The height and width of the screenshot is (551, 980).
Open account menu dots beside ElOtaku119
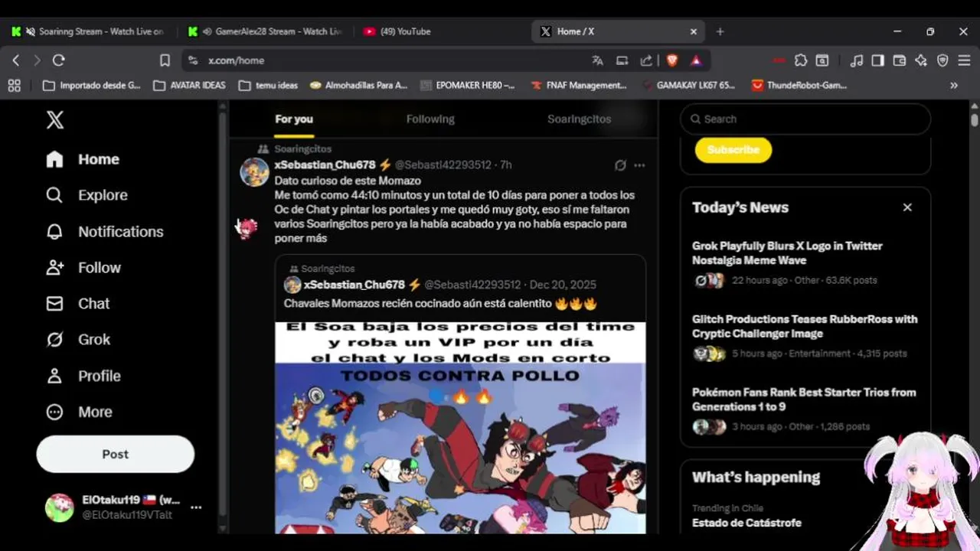click(x=196, y=507)
